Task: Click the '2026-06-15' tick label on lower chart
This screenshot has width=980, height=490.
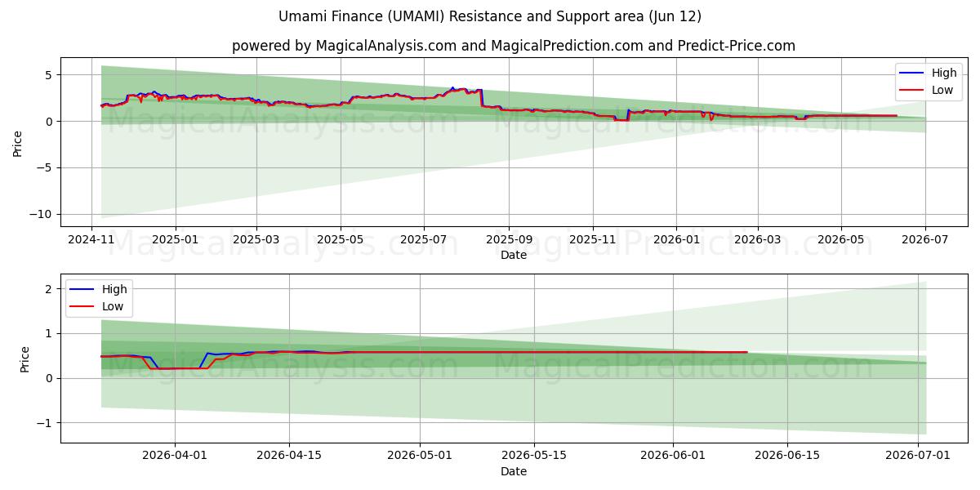Action: click(787, 457)
